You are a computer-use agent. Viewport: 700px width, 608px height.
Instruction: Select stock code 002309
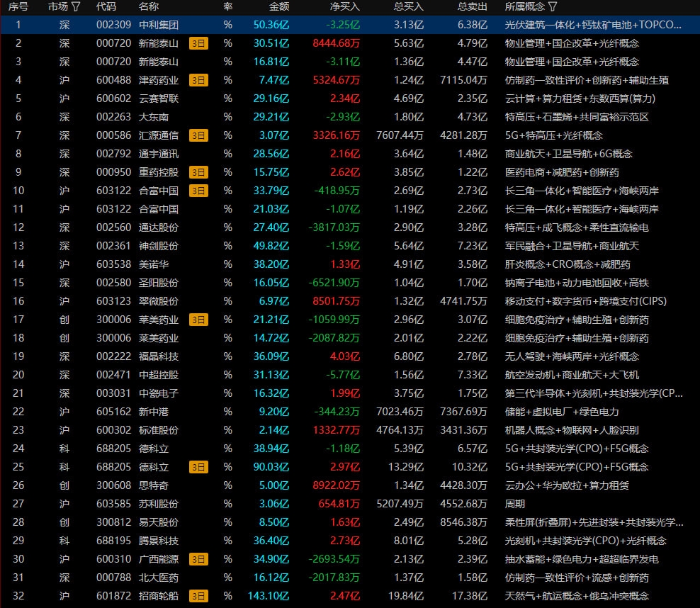coord(114,25)
